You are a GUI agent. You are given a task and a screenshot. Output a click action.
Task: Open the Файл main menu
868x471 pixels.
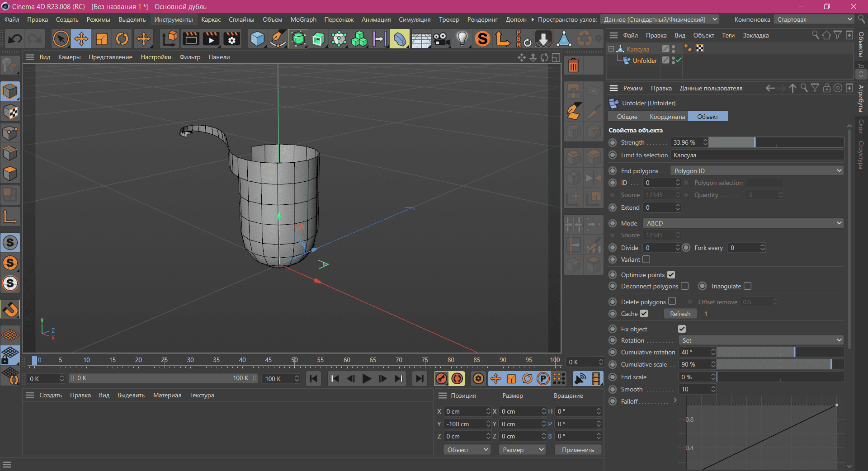tap(12, 19)
